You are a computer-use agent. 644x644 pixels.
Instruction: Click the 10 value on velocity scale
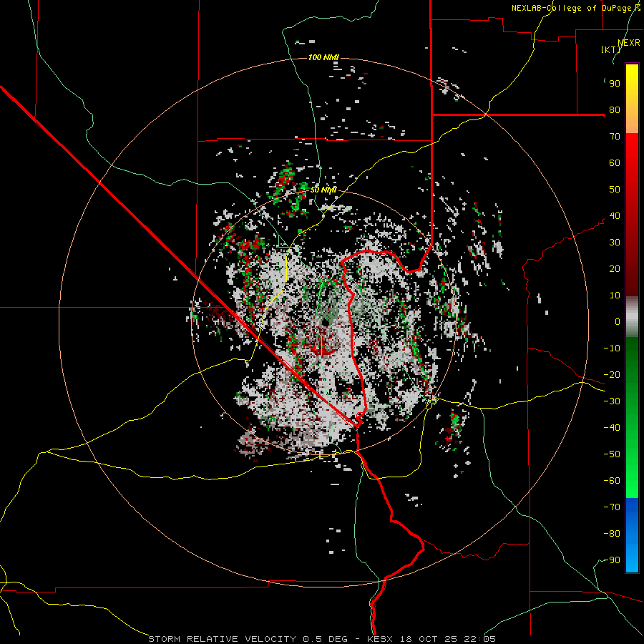[x=615, y=296]
